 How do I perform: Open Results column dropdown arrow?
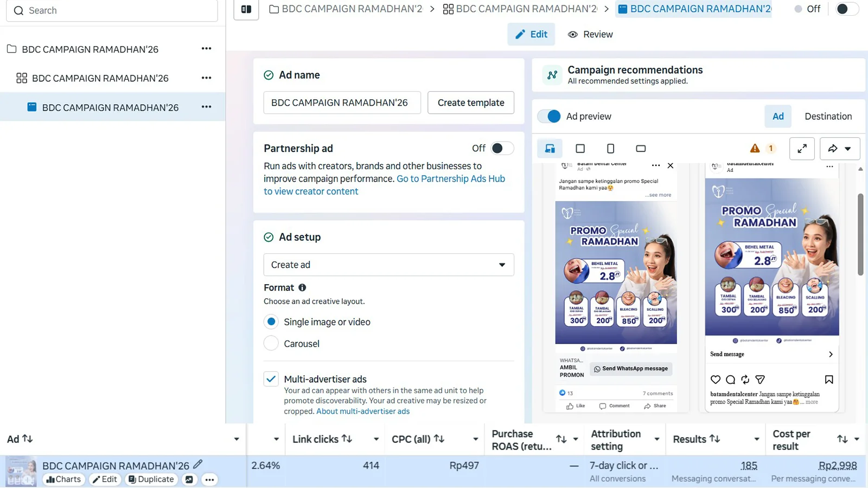757,439
